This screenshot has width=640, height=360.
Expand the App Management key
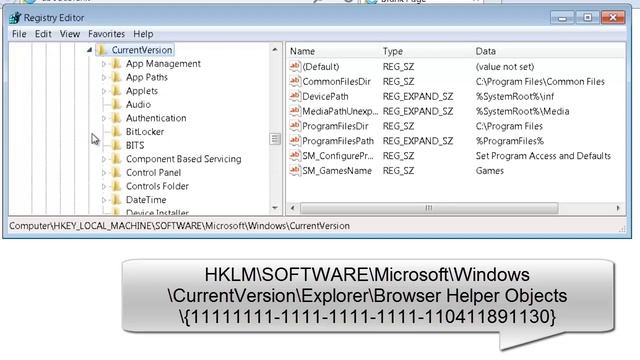[x=104, y=64]
